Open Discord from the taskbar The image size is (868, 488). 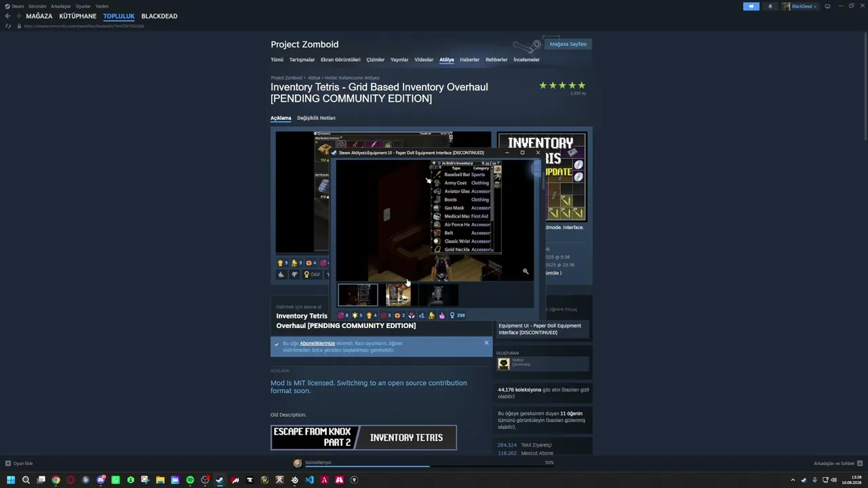[x=100, y=480]
